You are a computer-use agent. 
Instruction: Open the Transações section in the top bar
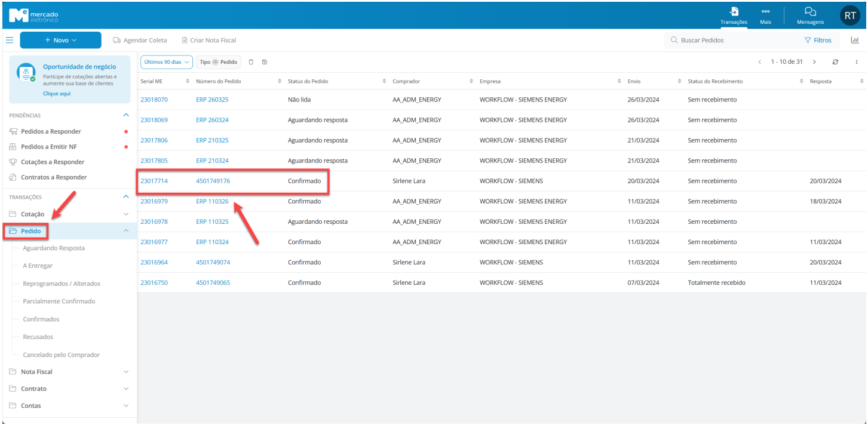[x=734, y=16]
